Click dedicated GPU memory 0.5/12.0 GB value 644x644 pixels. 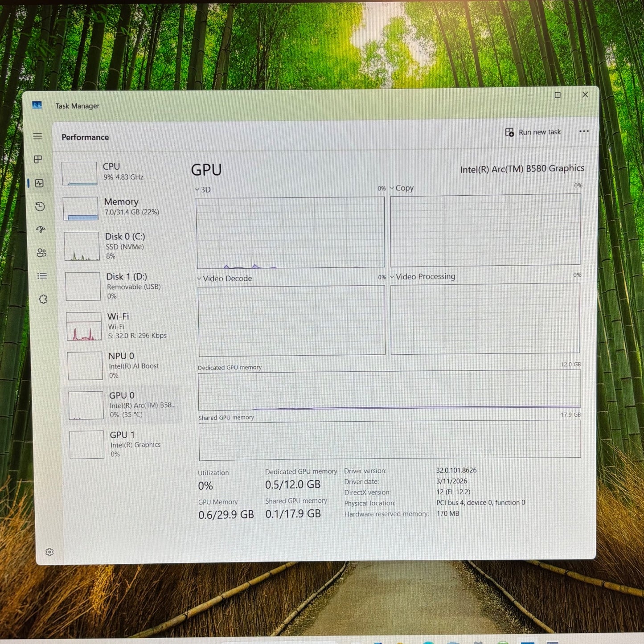tap(293, 484)
